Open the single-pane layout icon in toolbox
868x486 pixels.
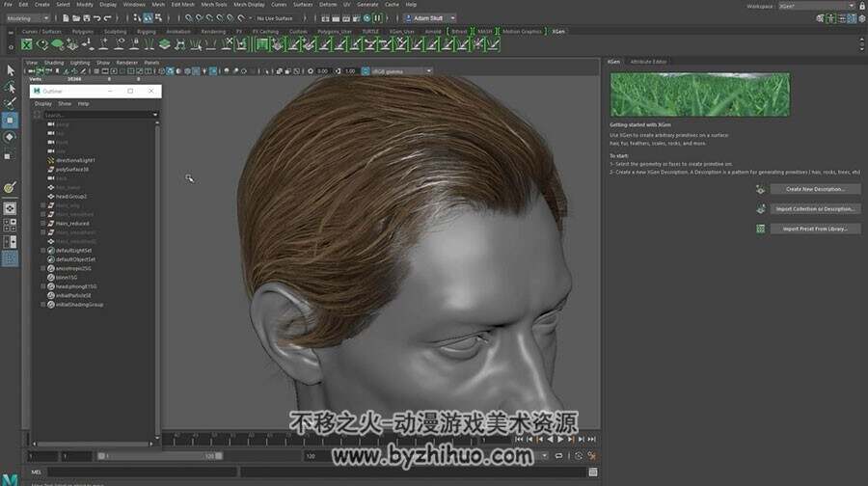10,208
